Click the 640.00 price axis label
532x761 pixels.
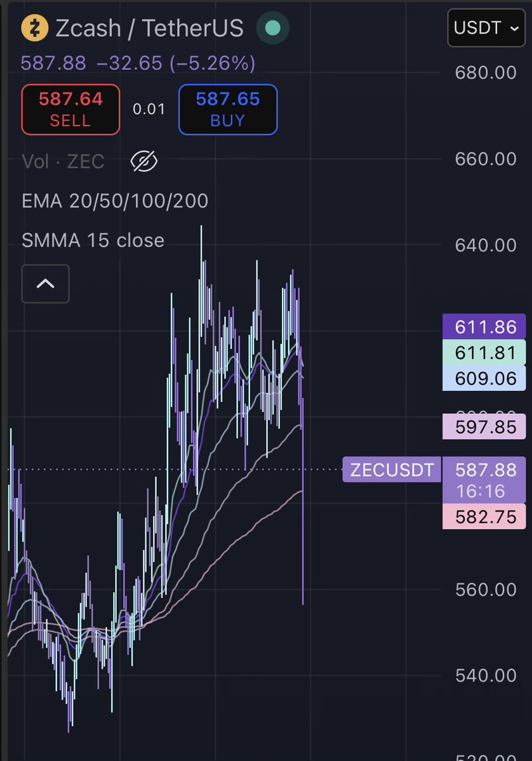click(486, 246)
